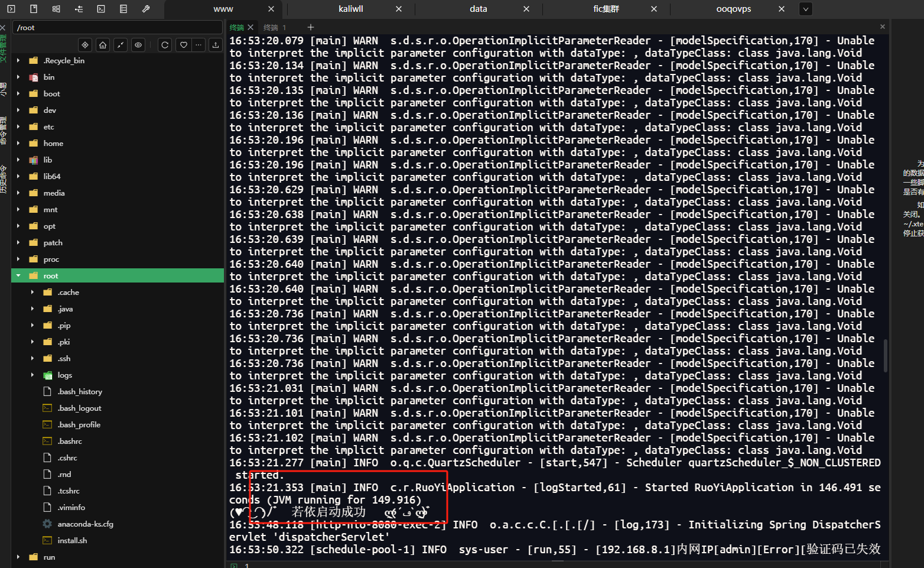Screen dimensions: 924x568
Task: Click the upload file icon
Action: coord(216,45)
